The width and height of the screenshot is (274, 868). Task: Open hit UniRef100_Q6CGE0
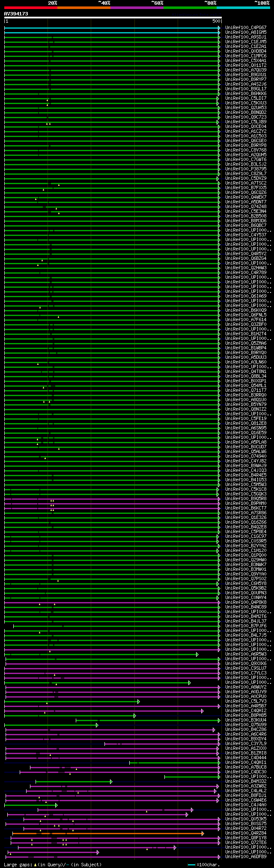(246, 141)
